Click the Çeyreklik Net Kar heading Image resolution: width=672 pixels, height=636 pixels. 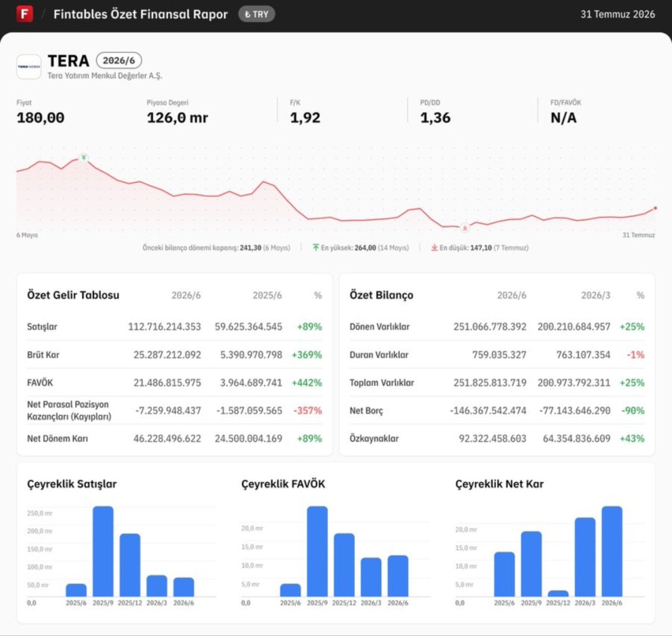coord(500,484)
